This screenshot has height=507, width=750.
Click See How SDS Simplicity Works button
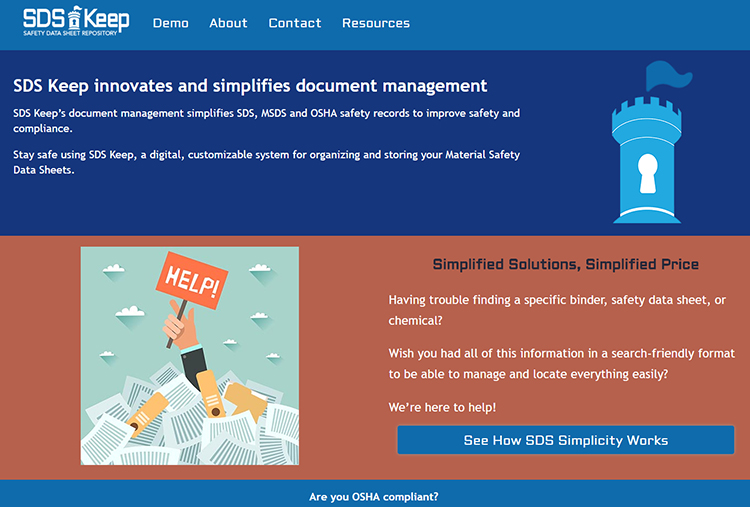[565, 440]
